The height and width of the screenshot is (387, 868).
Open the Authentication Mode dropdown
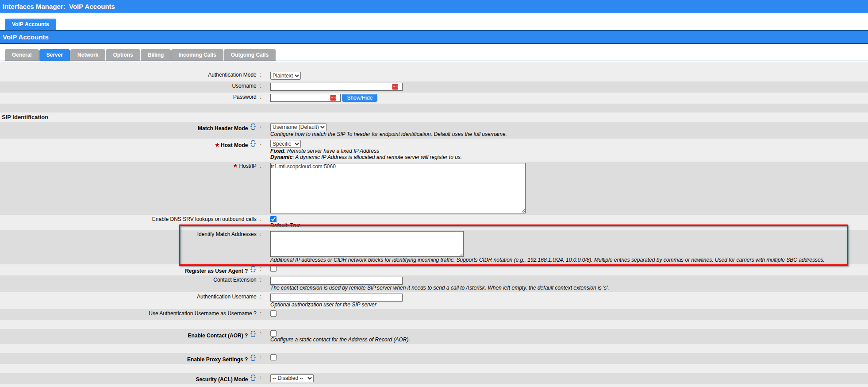(x=285, y=76)
